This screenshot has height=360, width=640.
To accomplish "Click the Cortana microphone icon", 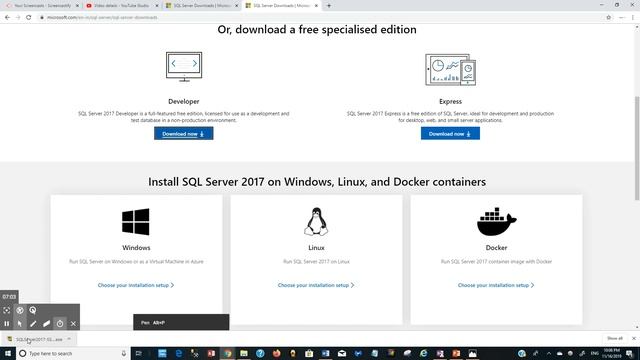I will (124, 353).
